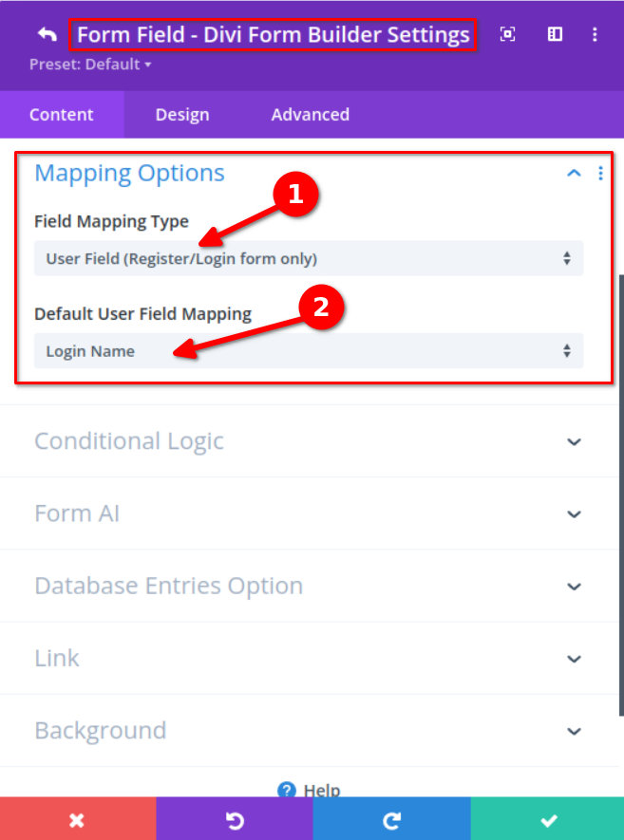
Task: Open the three-dot options menu in header
Action: point(595,33)
